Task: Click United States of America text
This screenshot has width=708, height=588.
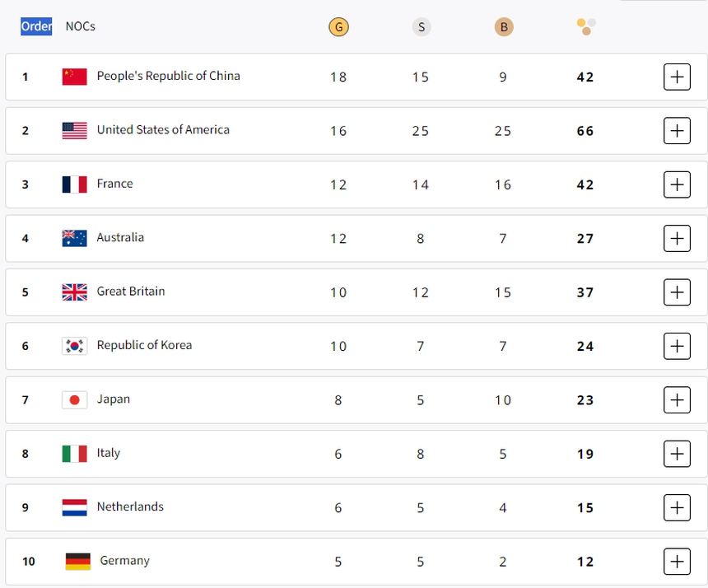Action: click(163, 130)
